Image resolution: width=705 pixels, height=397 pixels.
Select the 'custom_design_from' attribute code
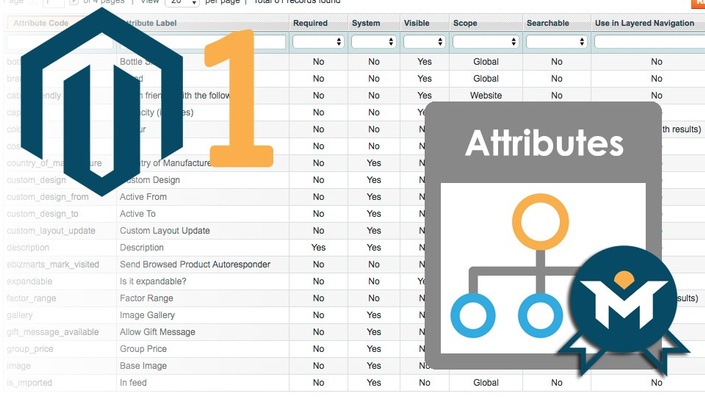48,197
